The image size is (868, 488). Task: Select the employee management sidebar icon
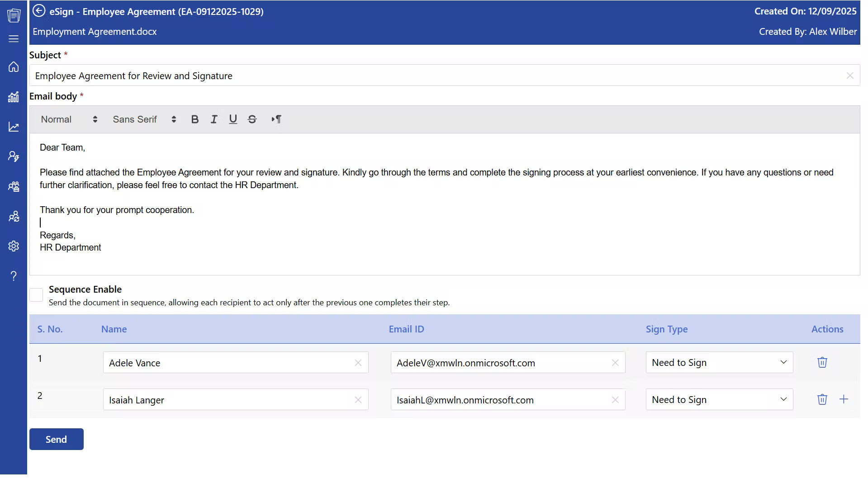(x=14, y=186)
